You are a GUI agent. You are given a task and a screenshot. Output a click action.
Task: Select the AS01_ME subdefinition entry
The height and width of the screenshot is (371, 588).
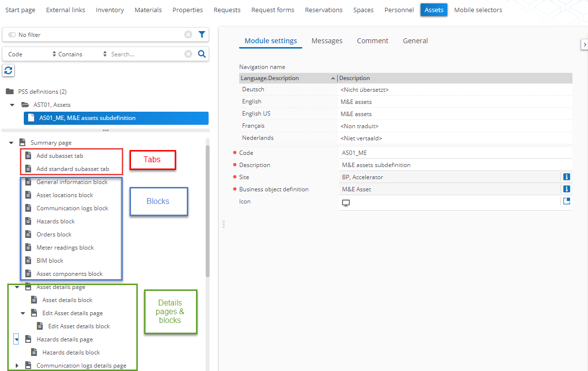pos(116,118)
